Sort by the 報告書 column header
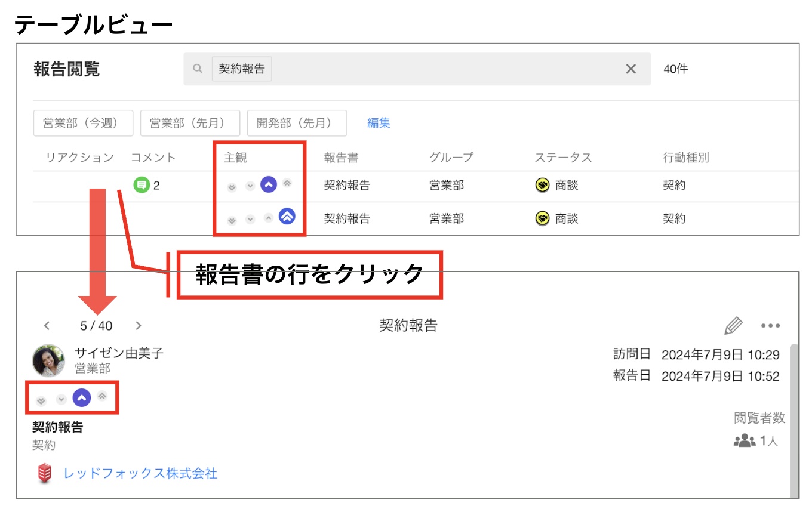The image size is (812, 512). click(x=341, y=158)
